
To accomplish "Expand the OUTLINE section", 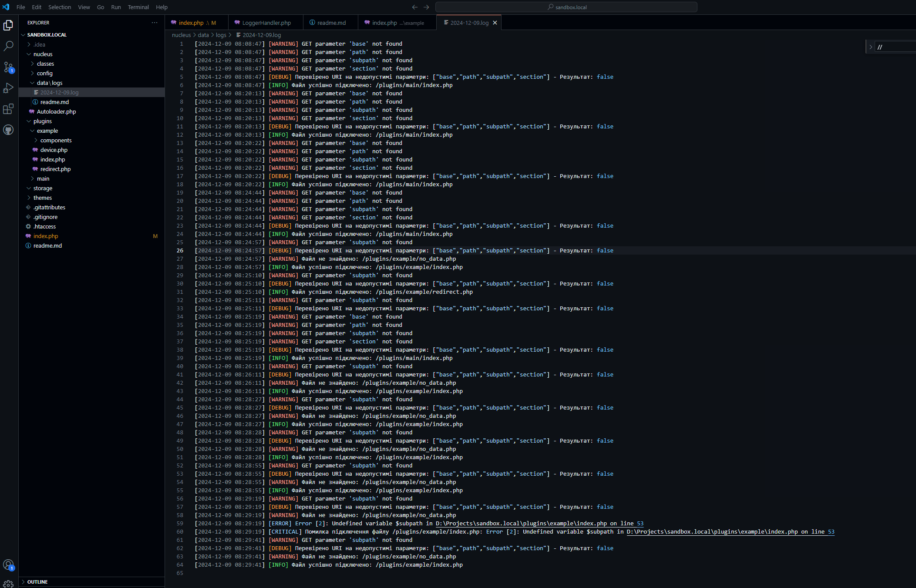I will [x=37, y=582].
